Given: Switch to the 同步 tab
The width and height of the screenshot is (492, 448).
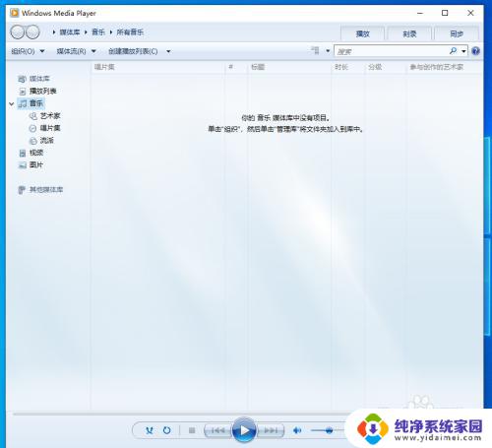Looking at the screenshot, I should tap(457, 33).
